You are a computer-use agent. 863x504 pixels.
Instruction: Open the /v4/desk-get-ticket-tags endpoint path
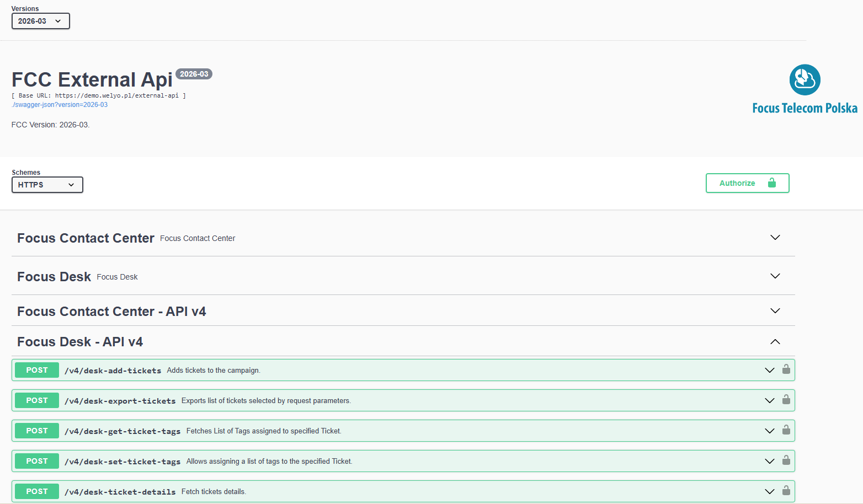[x=122, y=431]
